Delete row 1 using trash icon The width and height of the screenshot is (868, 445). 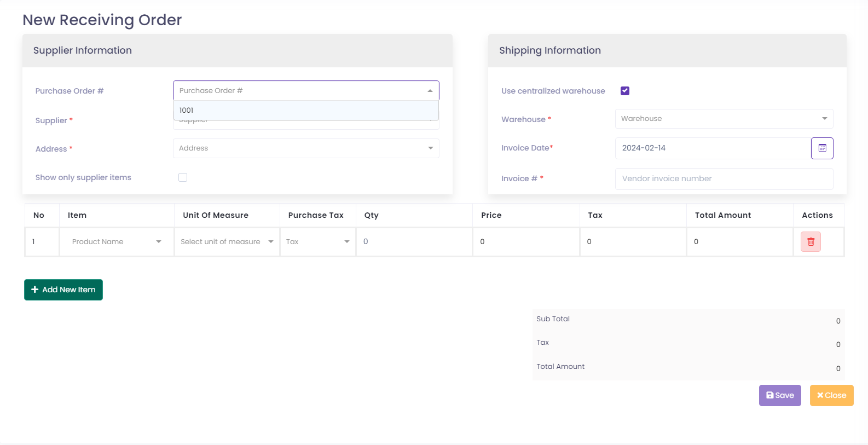[811, 242]
